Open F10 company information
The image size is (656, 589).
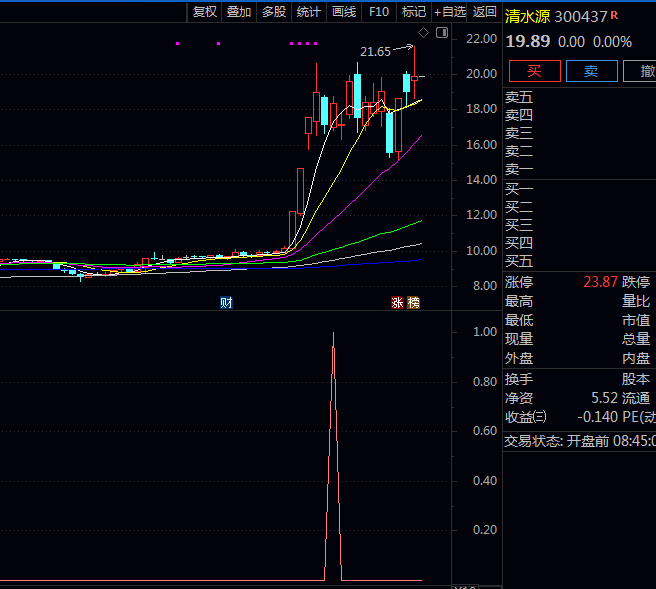(379, 12)
